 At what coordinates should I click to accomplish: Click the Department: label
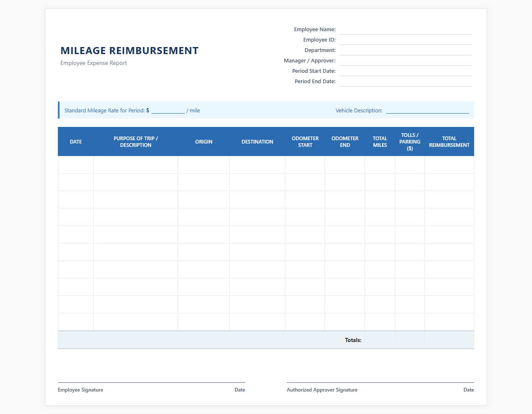[320, 50]
